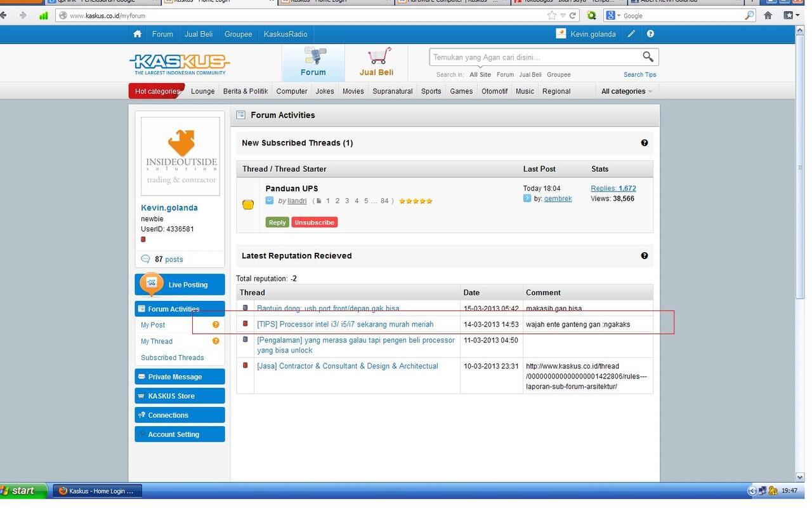Open Panduan UPS thread
812x508 pixels.
click(292, 189)
